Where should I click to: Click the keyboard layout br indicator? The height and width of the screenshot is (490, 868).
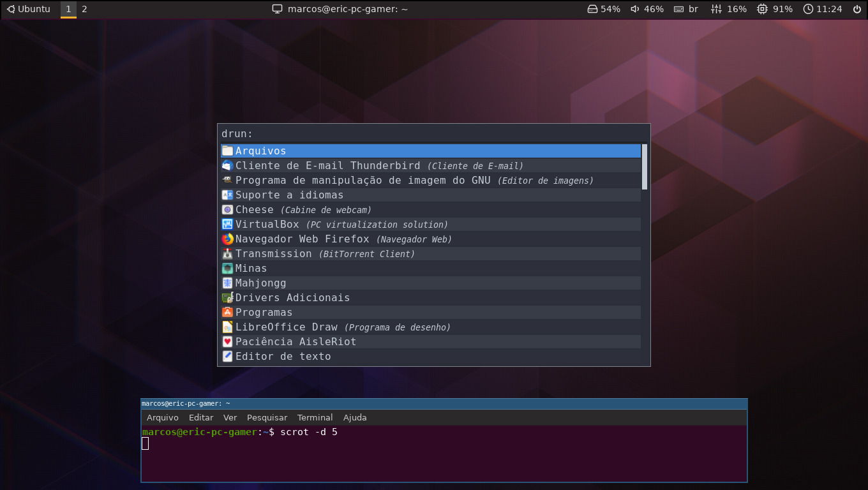686,9
